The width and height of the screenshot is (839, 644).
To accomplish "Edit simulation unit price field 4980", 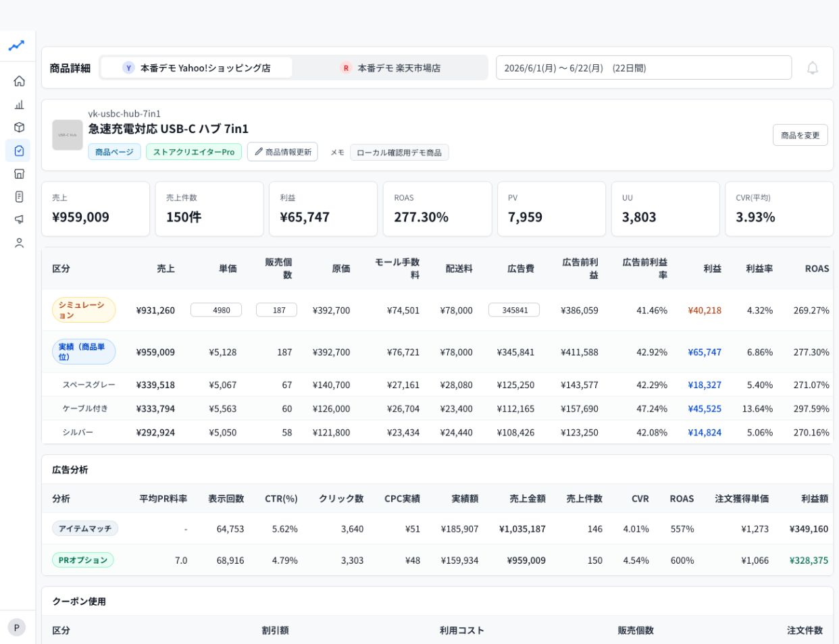I will 216,310.
